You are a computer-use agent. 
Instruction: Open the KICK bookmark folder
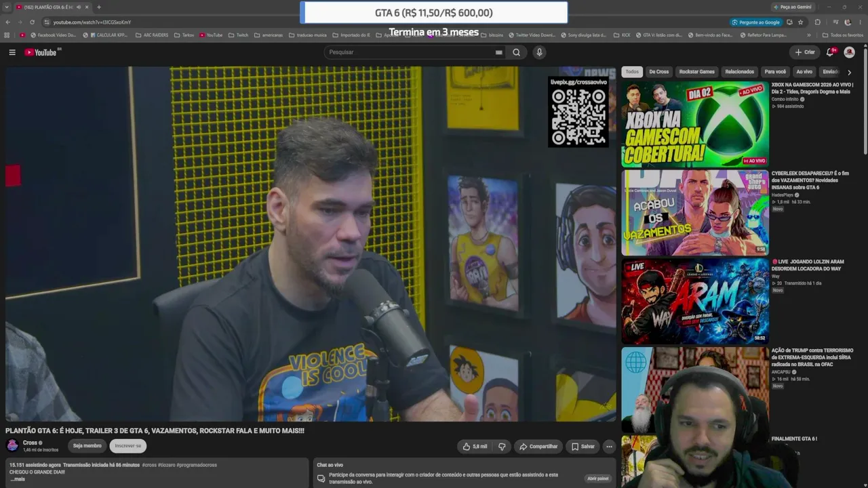coord(622,35)
